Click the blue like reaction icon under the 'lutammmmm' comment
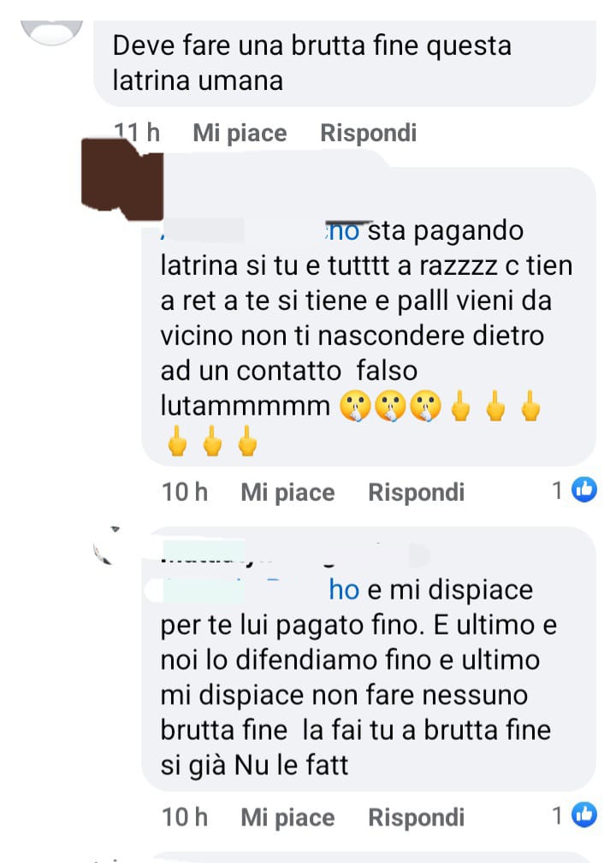 point(584,490)
